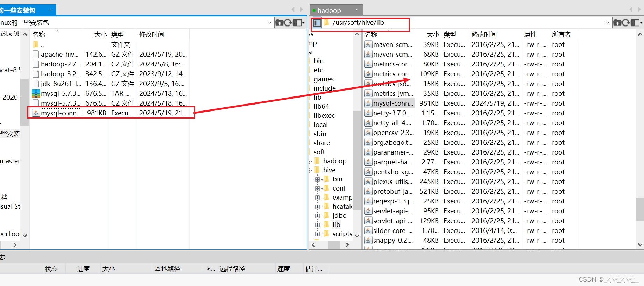Close the hadoop session tab
The height and width of the screenshot is (286, 644).
(357, 10)
